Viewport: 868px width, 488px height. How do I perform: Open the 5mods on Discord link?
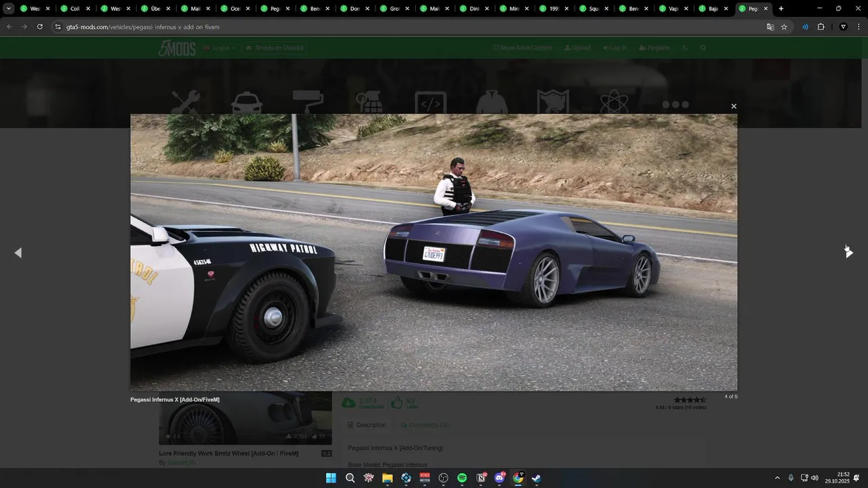click(275, 48)
